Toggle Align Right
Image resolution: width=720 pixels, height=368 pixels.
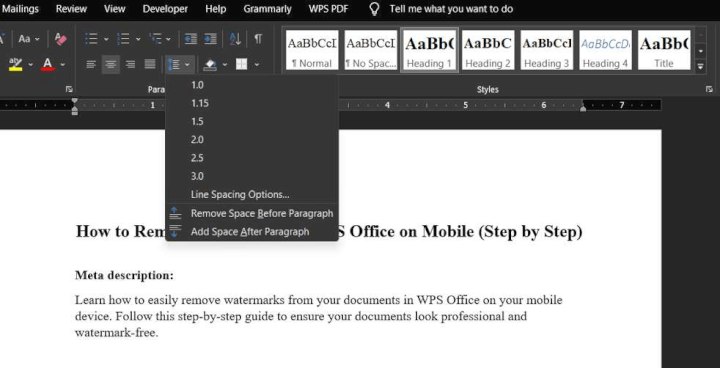(130, 64)
